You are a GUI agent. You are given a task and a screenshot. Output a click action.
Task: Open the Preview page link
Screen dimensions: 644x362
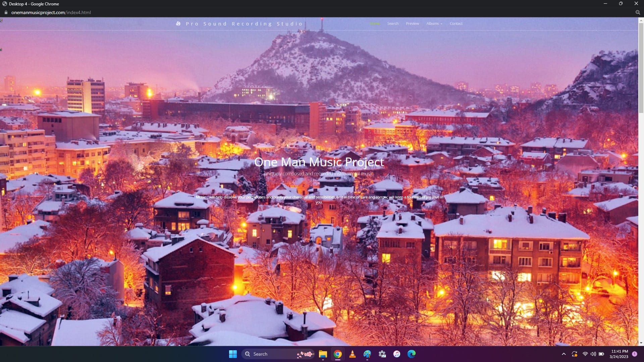click(x=412, y=23)
